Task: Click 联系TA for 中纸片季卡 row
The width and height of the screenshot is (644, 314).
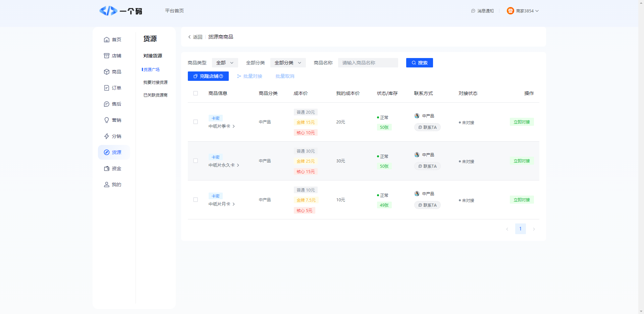Action: pos(428,127)
